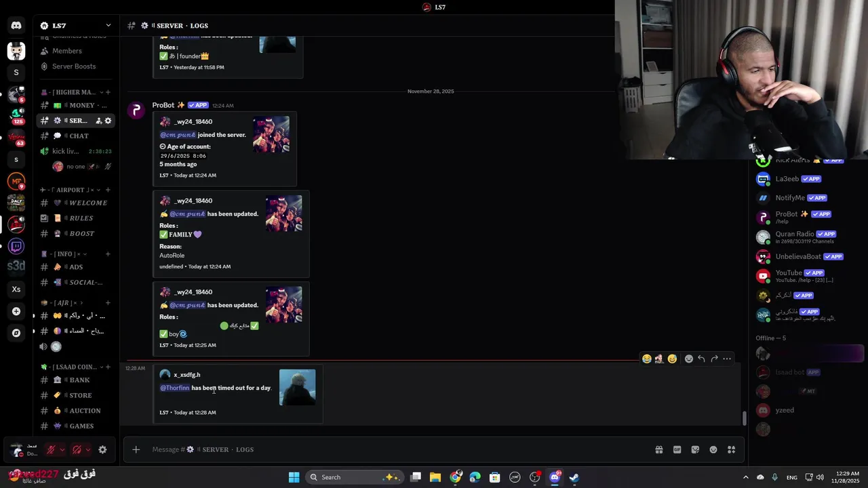This screenshot has width=868, height=488.
Task: Forward the hovered message
Action: (x=714, y=359)
